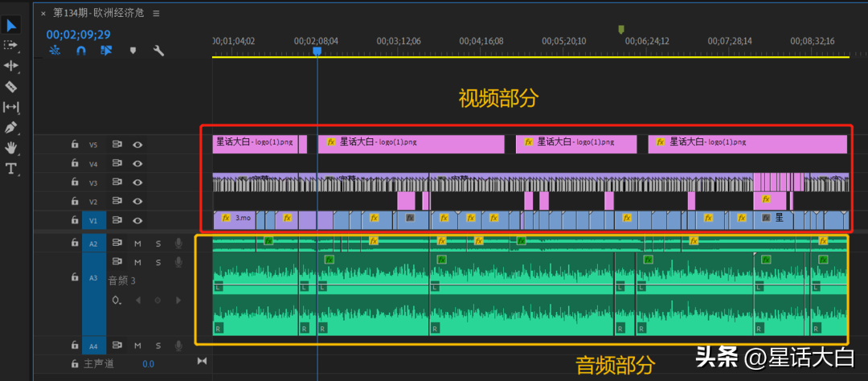The height and width of the screenshot is (381, 868).
Task: Solo the A3 audio track
Action: (x=158, y=262)
